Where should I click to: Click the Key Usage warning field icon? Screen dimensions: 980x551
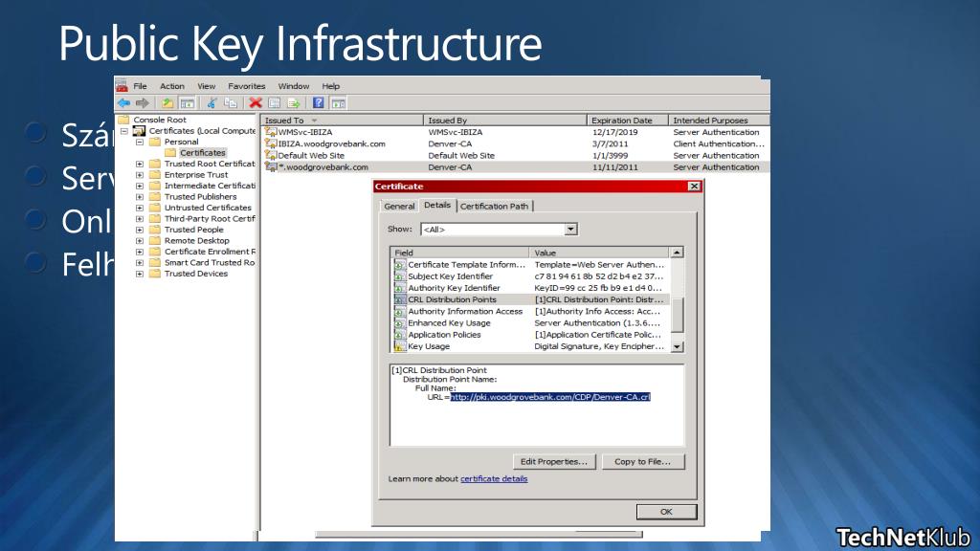point(400,346)
